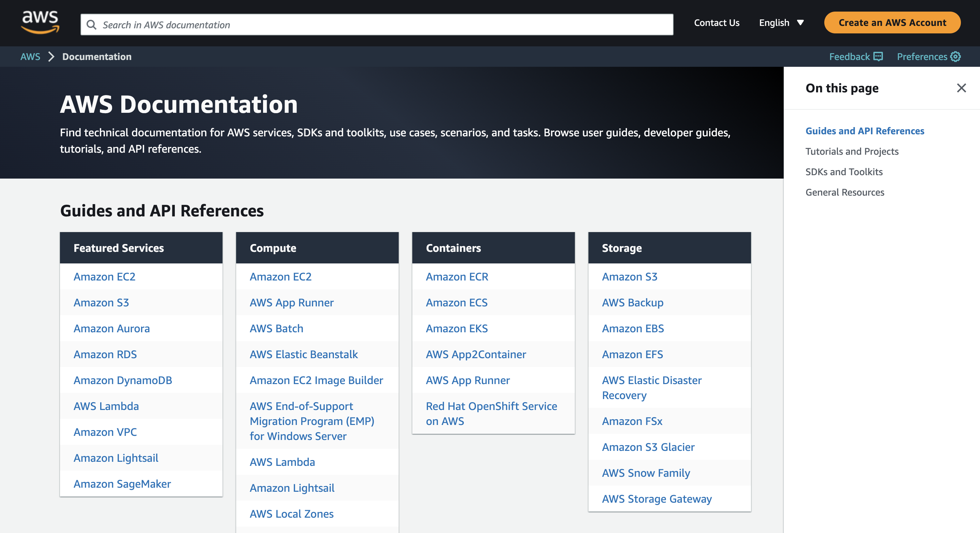The width and height of the screenshot is (980, 533).
Task: Close the On this page panel
Action: click(961, 88)
